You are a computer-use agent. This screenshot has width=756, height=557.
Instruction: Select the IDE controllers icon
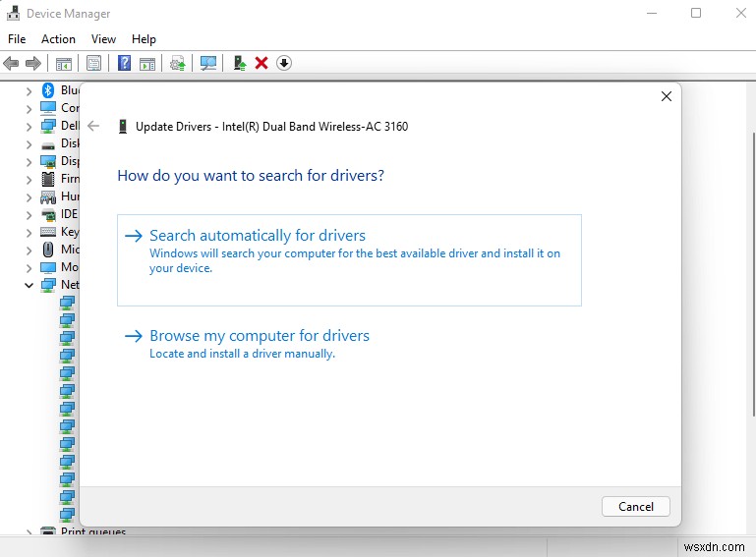pyautogui.click(x=48, y=214)
